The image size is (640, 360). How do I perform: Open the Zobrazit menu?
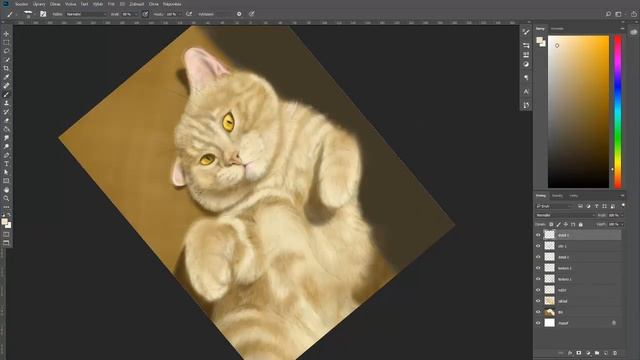[x=137, y=4]
